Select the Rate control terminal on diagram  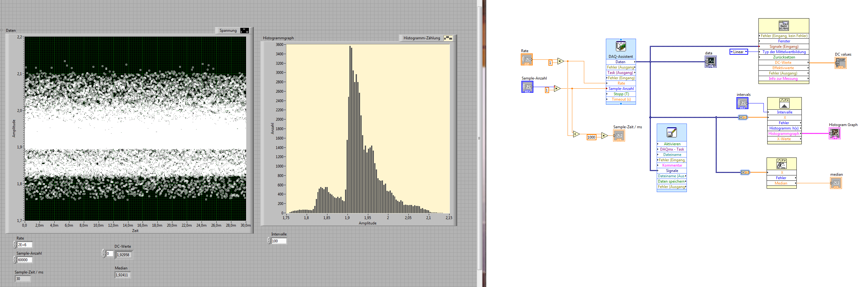coord(527,60)
